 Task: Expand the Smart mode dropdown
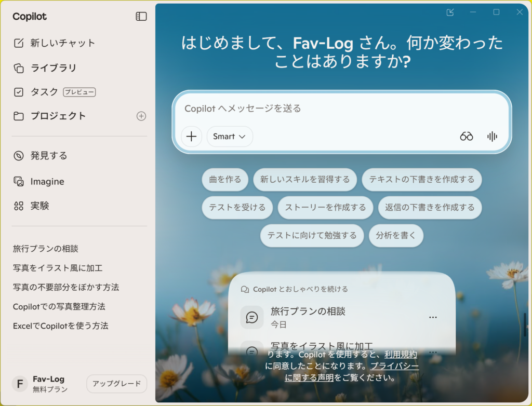tap(229, 137)
